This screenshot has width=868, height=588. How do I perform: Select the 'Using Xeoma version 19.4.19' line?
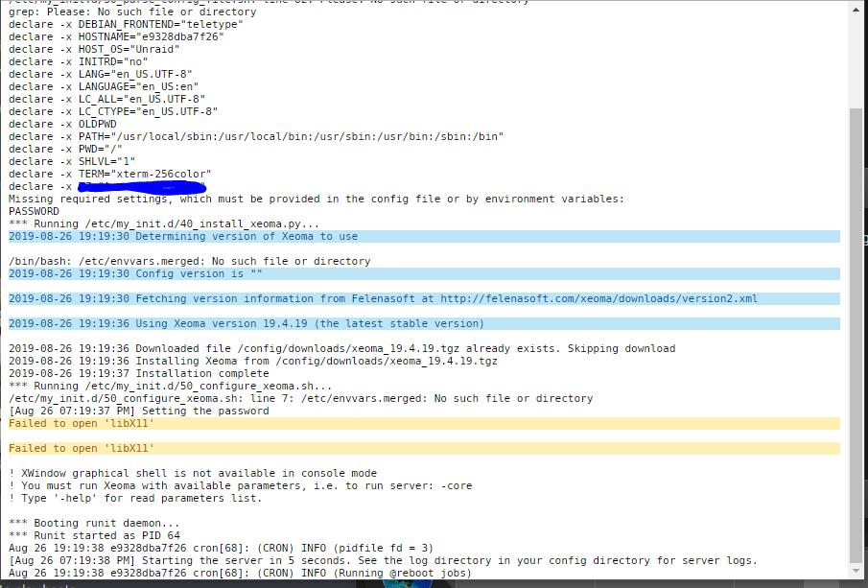424,323
